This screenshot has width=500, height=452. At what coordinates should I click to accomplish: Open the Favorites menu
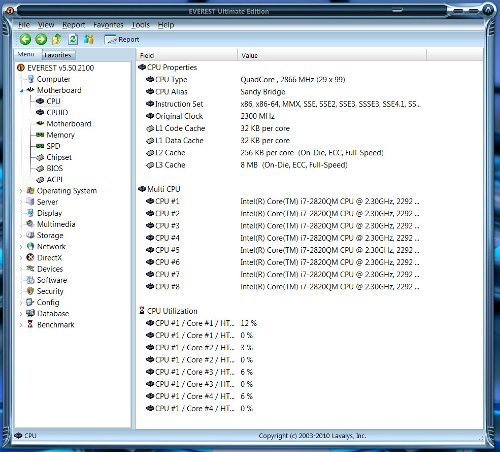(108, 25)
